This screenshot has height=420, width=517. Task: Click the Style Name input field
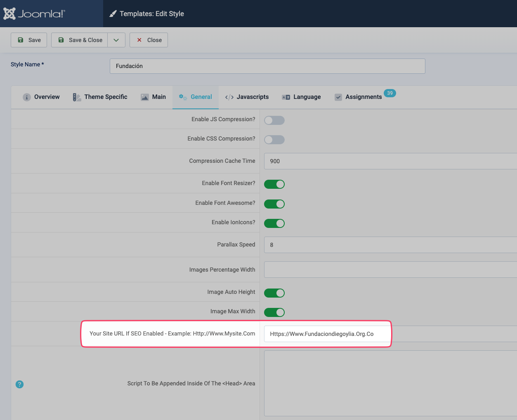[x=267, y=66]
